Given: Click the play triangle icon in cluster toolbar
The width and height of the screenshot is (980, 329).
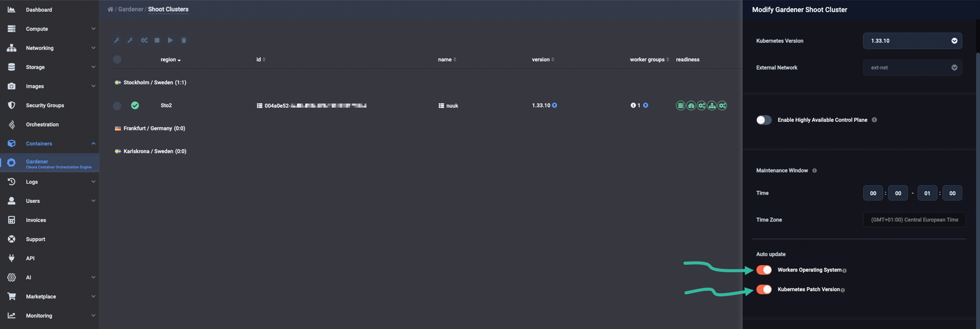Looking at the screenshot, I should click(170, 40).
